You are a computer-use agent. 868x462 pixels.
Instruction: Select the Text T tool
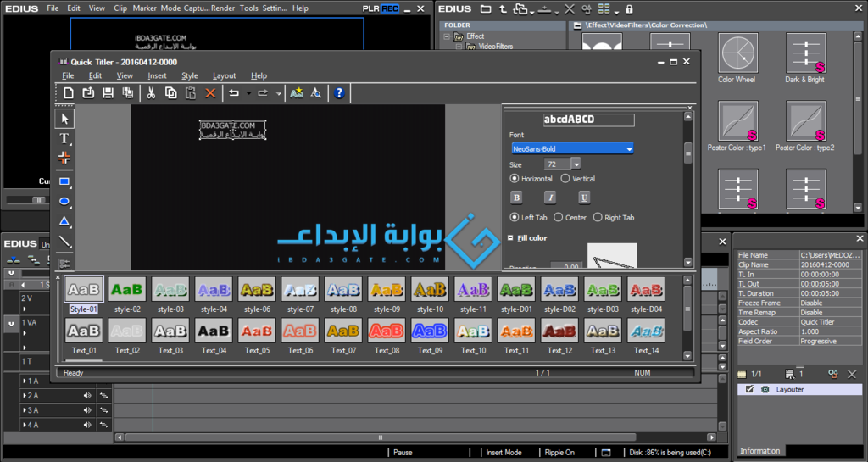coord(64,138)
